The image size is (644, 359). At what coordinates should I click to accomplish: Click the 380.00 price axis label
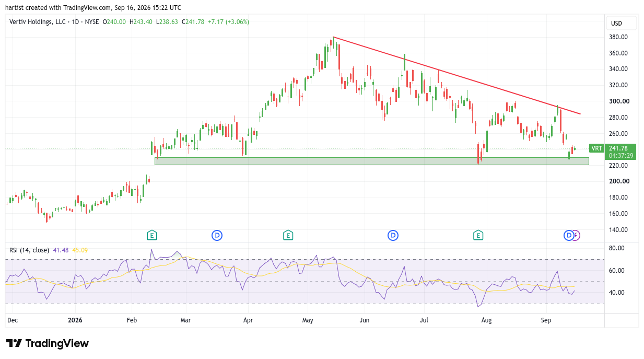[618, 37]
